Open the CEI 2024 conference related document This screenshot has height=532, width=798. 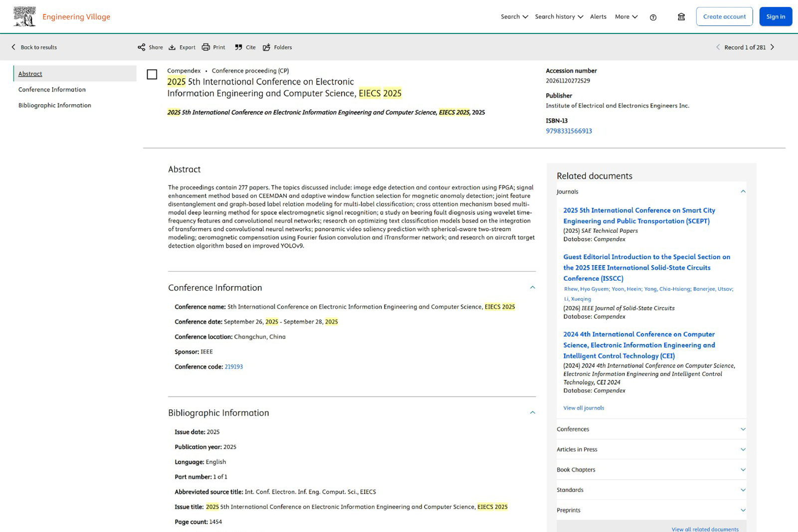pyautogui.click(x=639, y=345)
